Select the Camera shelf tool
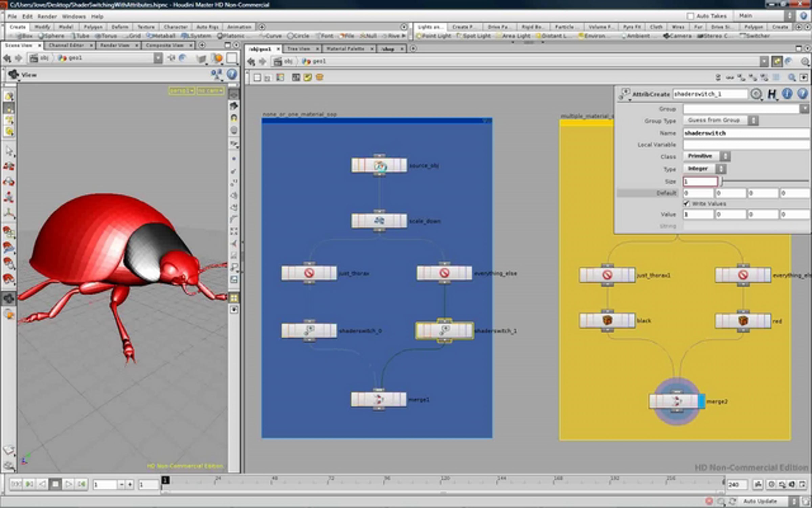The width and height of the screenshot is (812, 508). pos(678,36)
